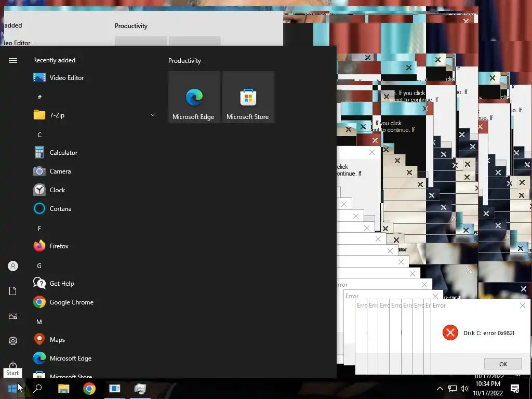The image size is (532, 399).
Task: Click the Power icon in Start sidebar
Action: 13,365
